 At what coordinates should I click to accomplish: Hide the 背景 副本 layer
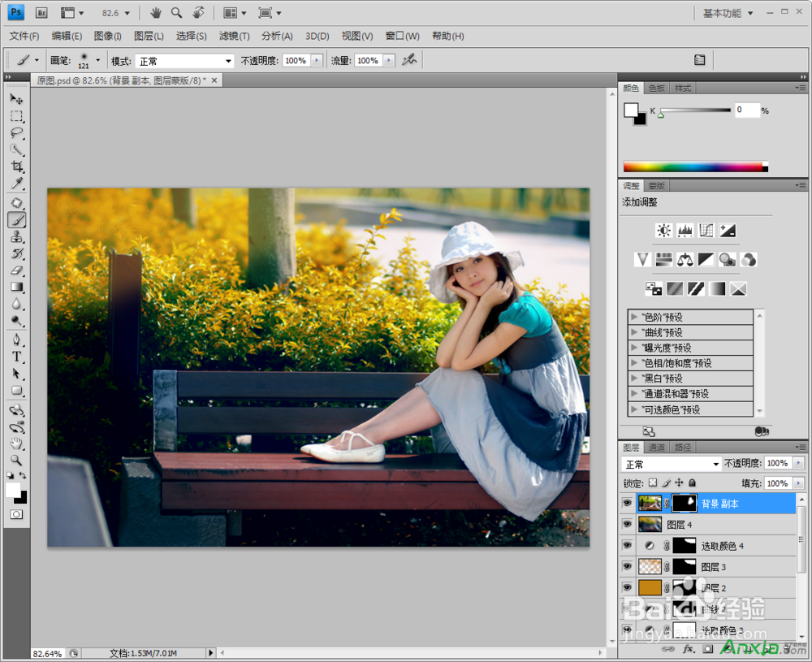pyautogui.click(x=627, y=503)
